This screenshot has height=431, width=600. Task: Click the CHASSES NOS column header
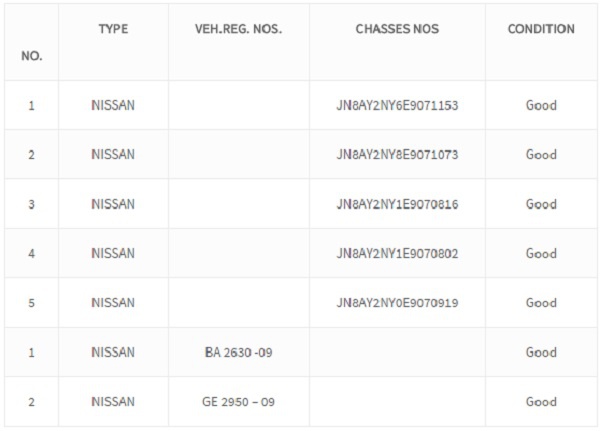click(397, 29)
